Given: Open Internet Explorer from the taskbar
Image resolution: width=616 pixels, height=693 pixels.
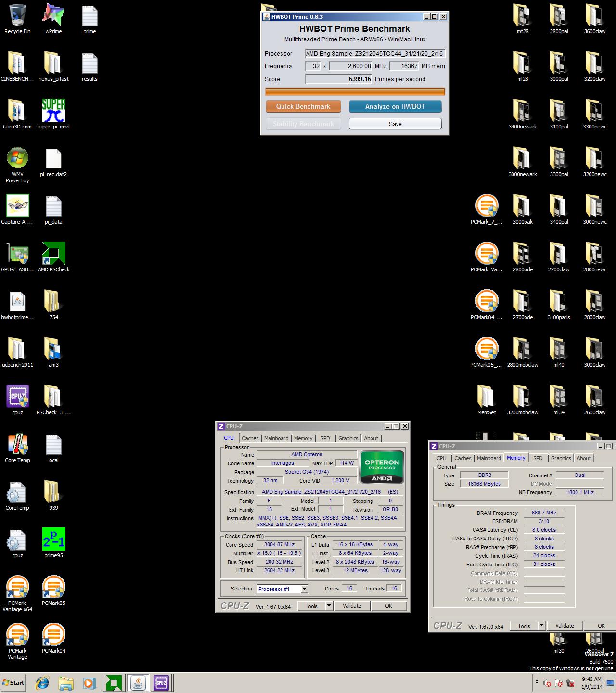Looking at the screenshot, I should 42,682.
